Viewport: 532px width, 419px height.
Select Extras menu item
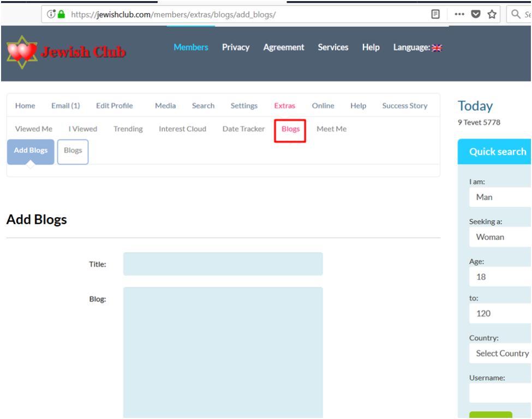coord(284,105)
